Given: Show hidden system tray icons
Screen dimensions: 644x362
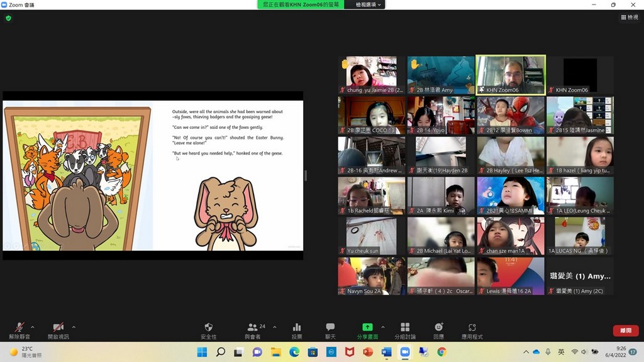Looking at the screenshot, I should click(x=526, y=352).
